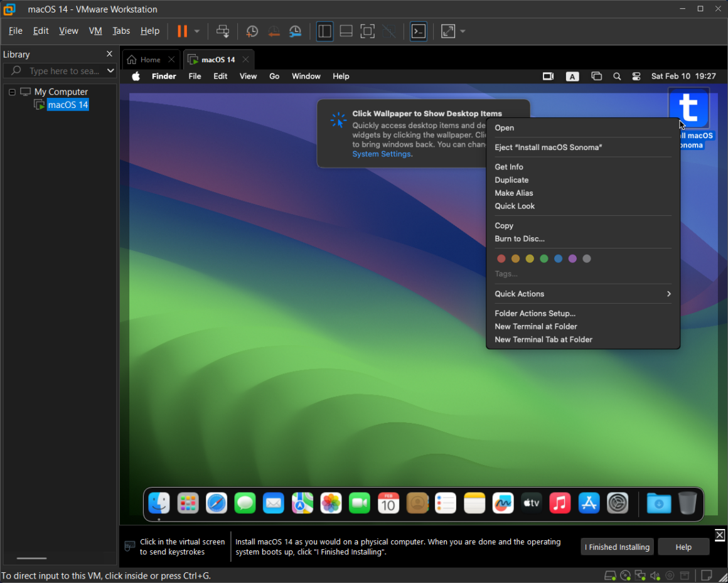Select macOS 14 in the library tree

pos(68,105)
